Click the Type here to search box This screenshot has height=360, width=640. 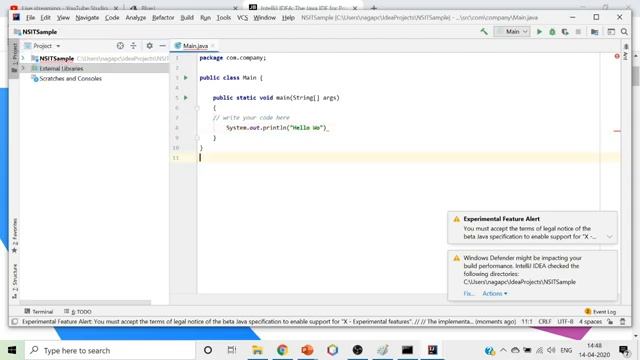click(109, 350)
